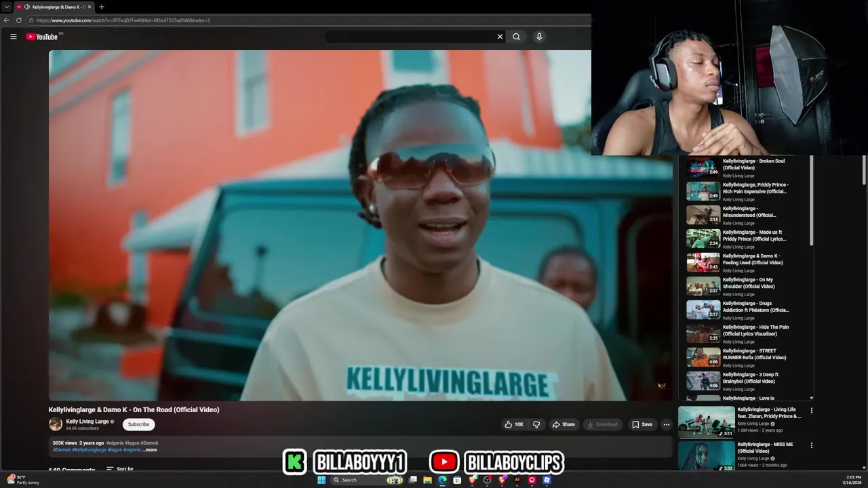Open Microsoft Store from the taskbar
Image resolution: width=868 pixels, height=488 pixels.
click(457, 480)
